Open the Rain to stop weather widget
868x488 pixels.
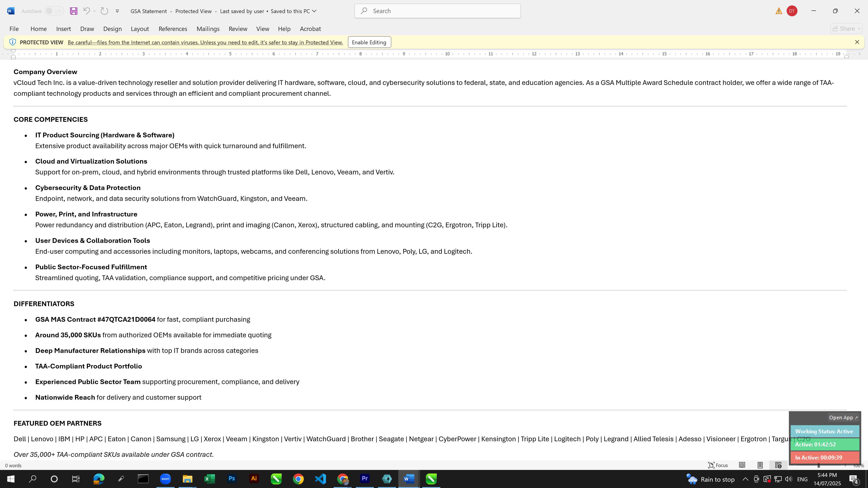710,479
